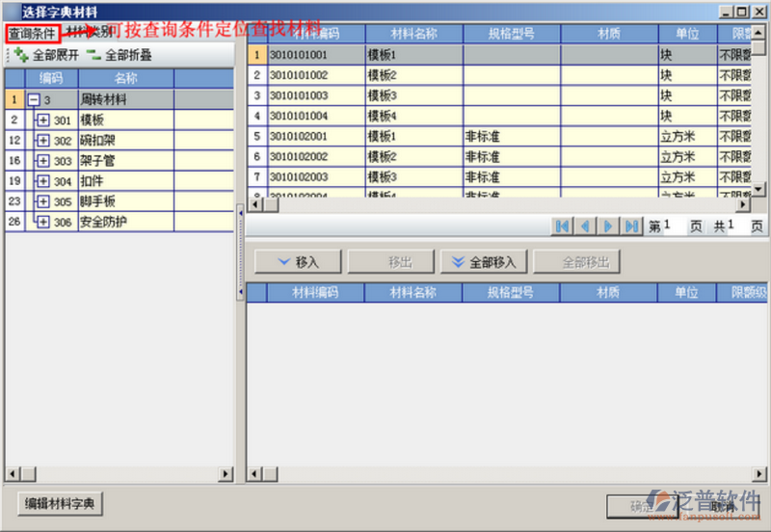Expand the 306 安全防护 node
The image size is (771, 532).
(43, 223)
